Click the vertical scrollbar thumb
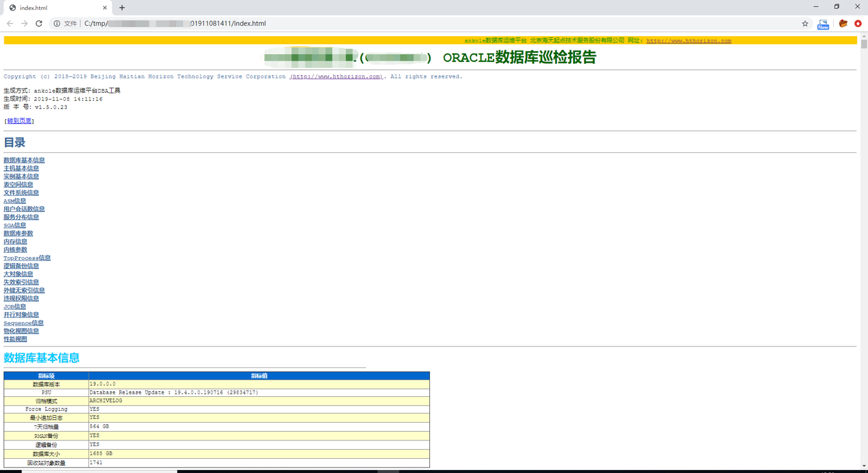 pyautogui.click(x=864, y=44)
